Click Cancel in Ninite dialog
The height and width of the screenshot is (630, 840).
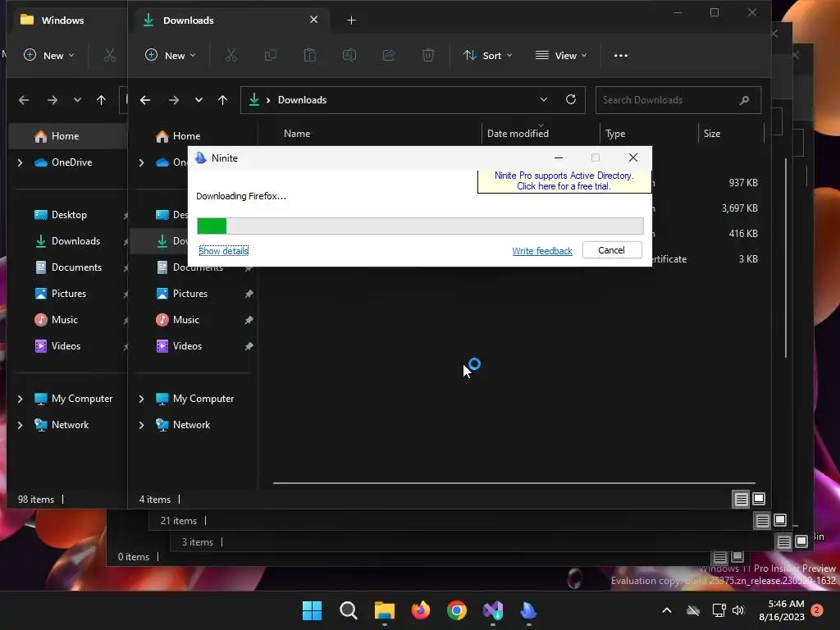612,250
